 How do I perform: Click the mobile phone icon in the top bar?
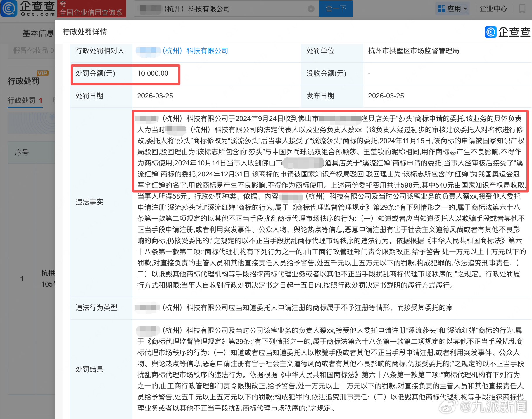pos(522,8)
